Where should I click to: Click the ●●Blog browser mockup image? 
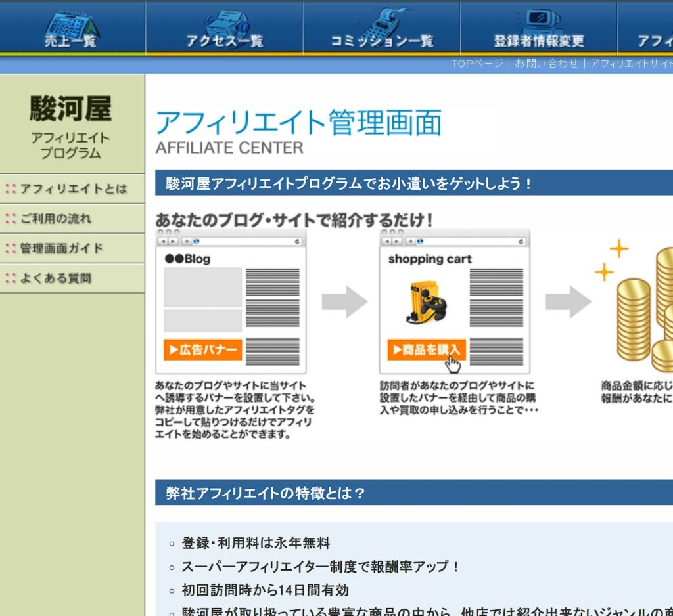231,302
